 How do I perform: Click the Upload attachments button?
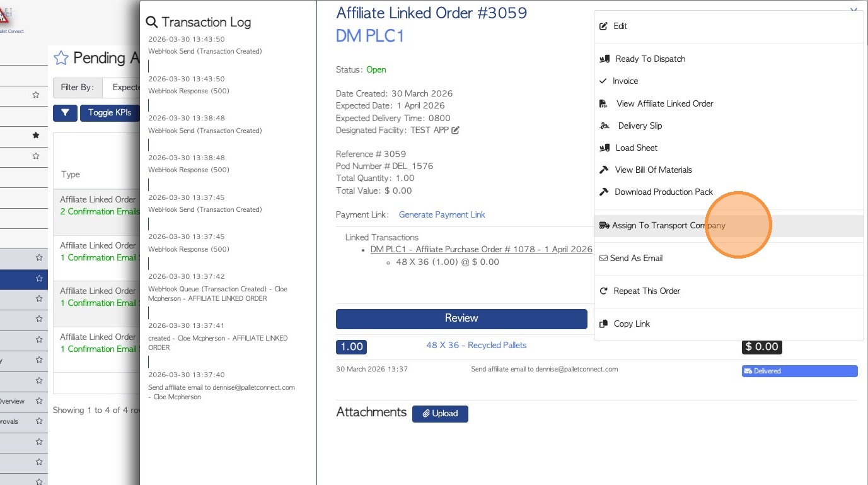(440, 414)
